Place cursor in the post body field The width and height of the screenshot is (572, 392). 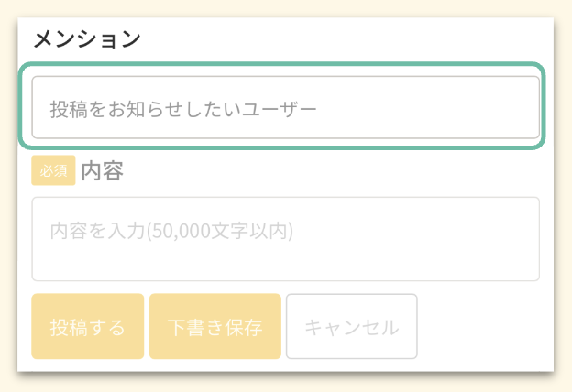coord(285,238)
